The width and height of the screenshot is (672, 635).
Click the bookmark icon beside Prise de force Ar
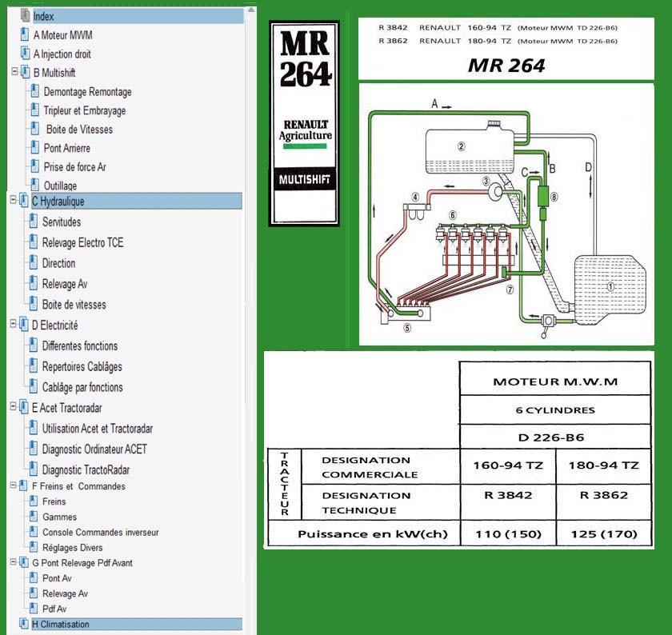(35, 166)
